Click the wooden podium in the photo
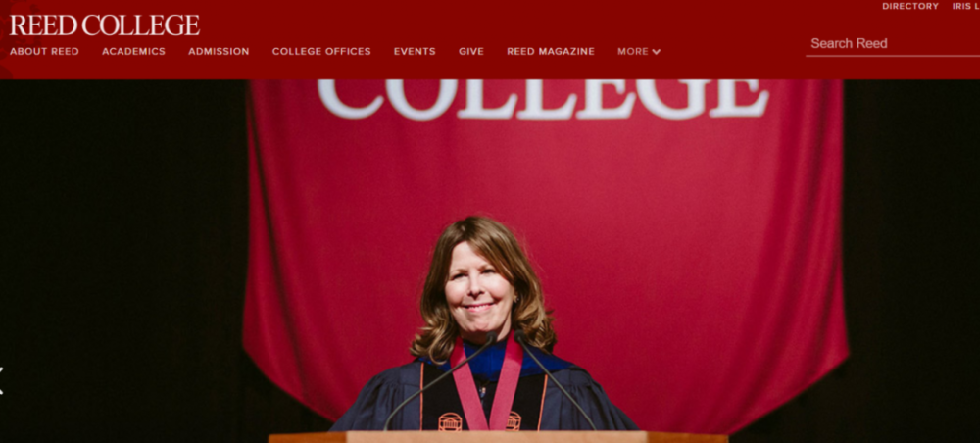 coord(498,437)
